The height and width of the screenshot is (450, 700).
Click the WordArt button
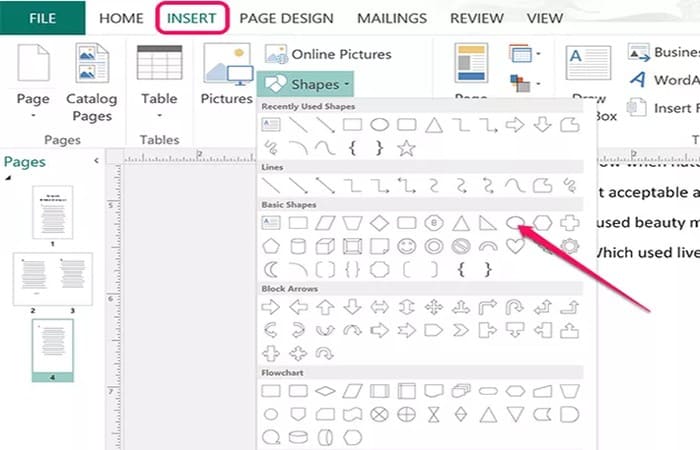(664, 80)
